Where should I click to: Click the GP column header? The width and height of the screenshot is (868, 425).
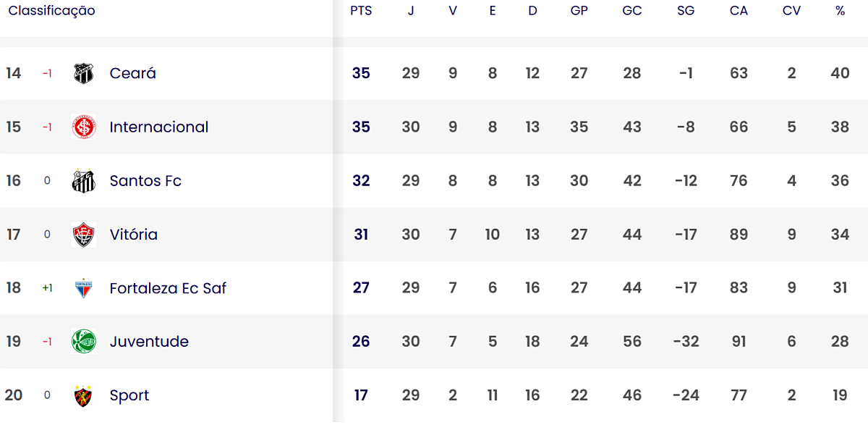(x=579, y=11)
